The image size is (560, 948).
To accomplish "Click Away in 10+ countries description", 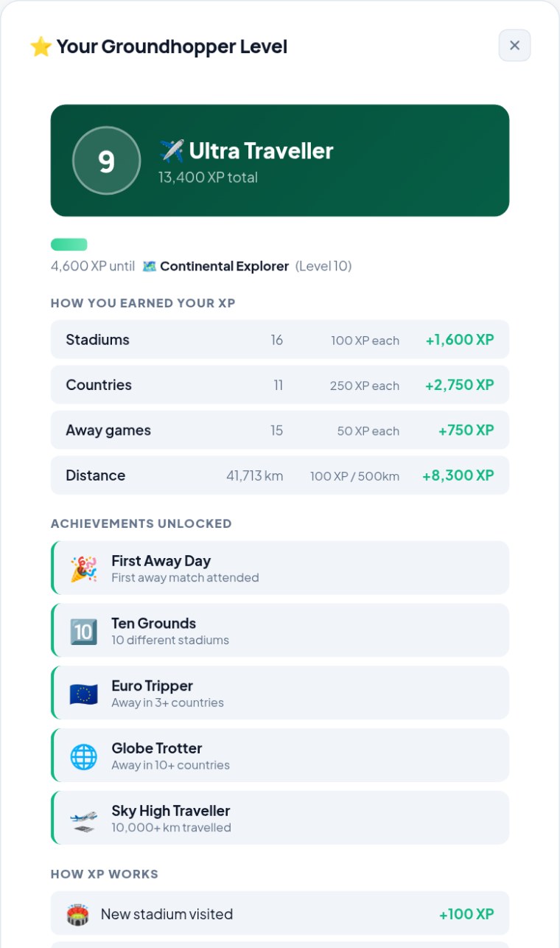I will 170,765.
